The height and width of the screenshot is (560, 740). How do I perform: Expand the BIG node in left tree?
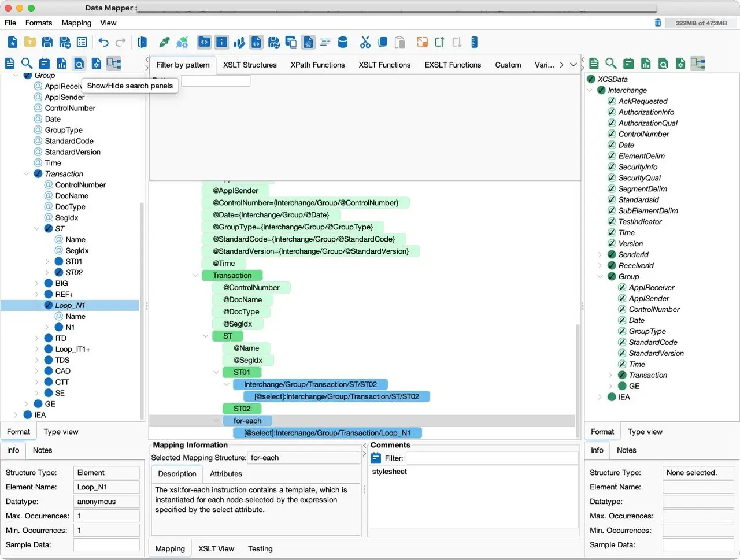37,284
